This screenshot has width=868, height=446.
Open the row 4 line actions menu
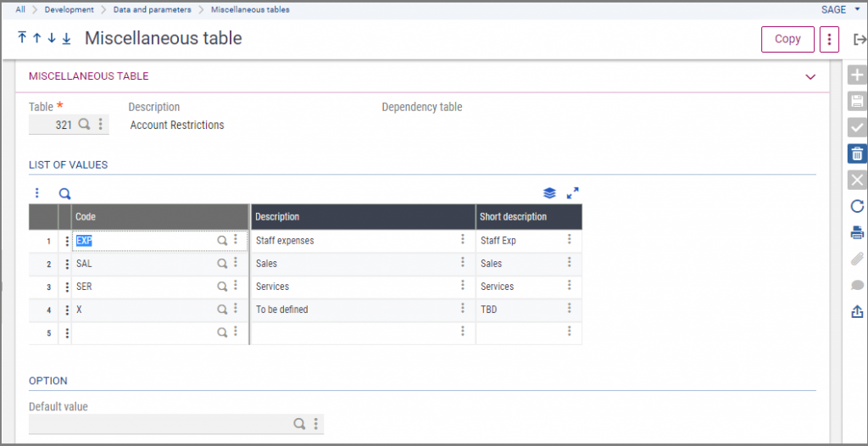point(67,310)
